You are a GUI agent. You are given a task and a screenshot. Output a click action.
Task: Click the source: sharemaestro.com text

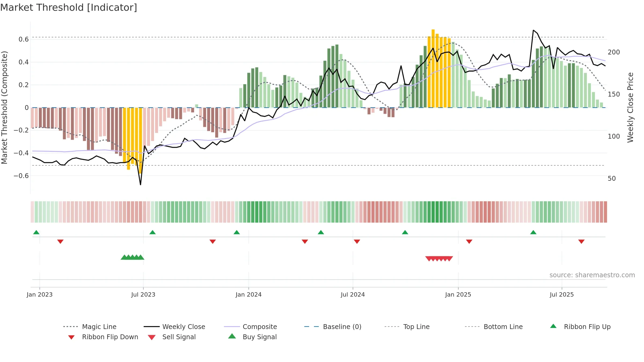coord(592,275)
